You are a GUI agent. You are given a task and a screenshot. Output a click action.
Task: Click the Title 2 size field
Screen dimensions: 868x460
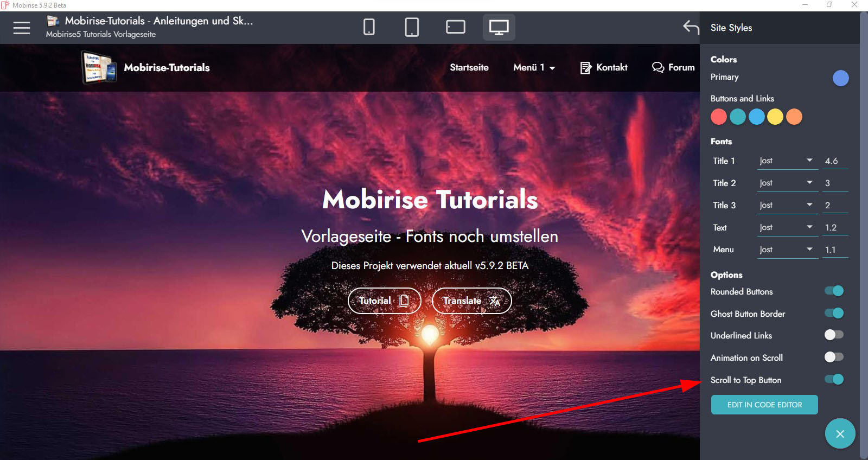click(835, 183)
